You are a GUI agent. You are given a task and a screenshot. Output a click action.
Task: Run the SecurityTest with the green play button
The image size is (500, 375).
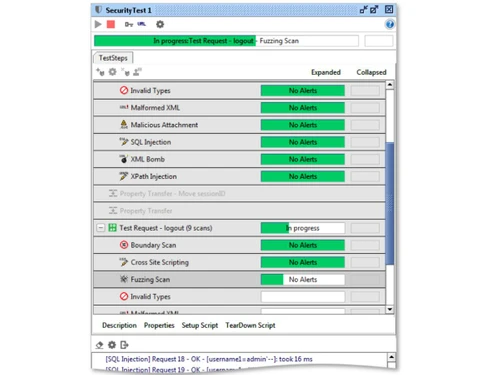[98, 24]
